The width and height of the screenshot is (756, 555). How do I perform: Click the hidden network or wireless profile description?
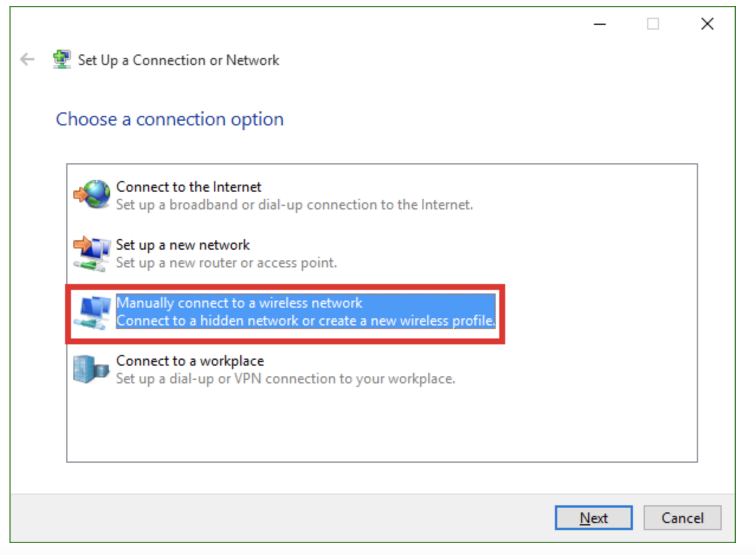pos(306,321)
